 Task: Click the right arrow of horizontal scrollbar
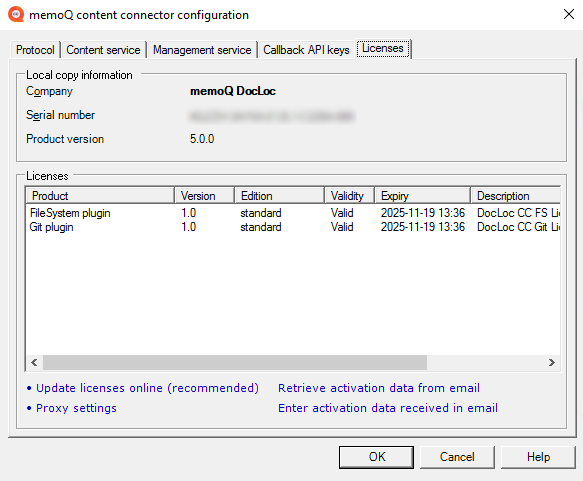pyautogui.click(x=552, y=362)
